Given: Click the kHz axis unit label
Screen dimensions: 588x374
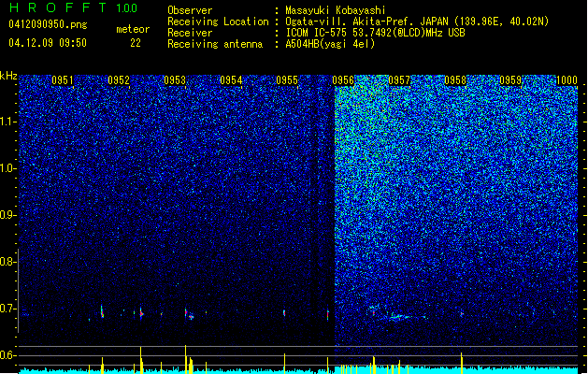Looking at the screenshot, I should coord(8,76).
